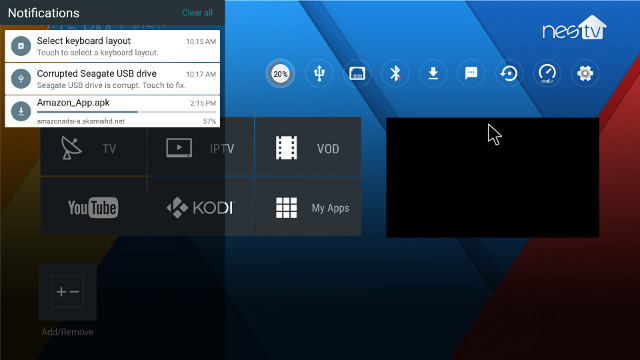Open the downloads arrow icon
Viewport: 640px width, 360px height.
[433, 73]
